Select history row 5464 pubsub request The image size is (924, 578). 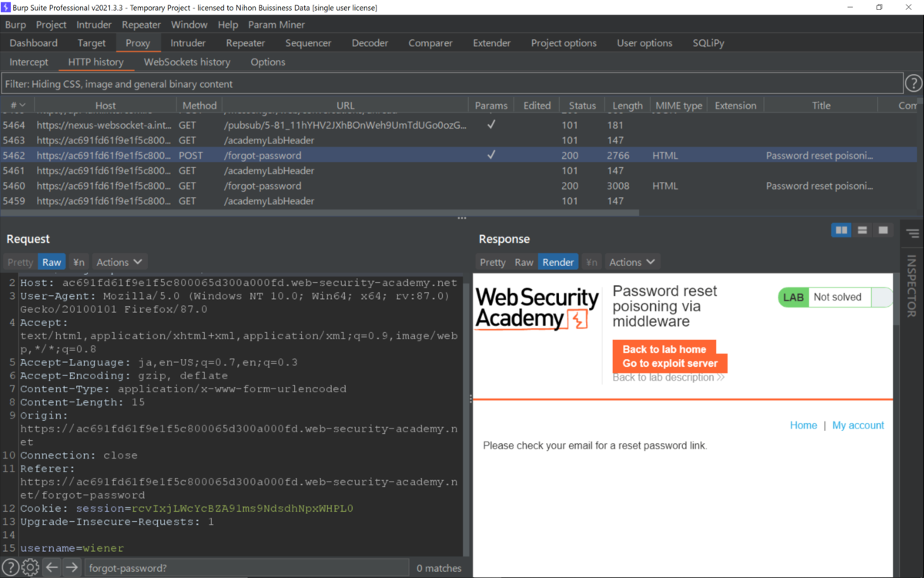point(458,124)
